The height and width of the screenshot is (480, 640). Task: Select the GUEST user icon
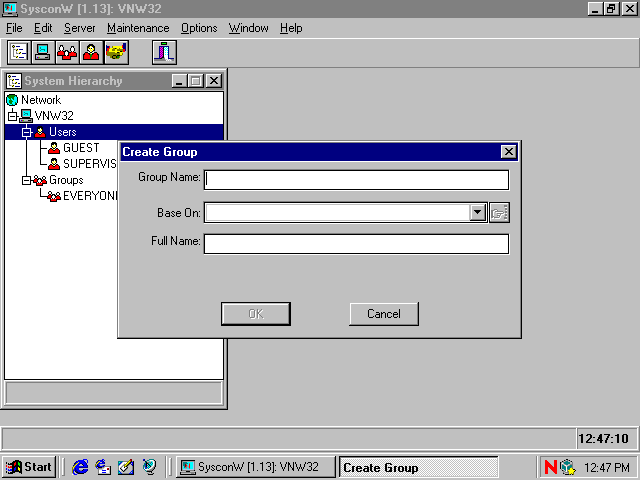coord(54,148)
